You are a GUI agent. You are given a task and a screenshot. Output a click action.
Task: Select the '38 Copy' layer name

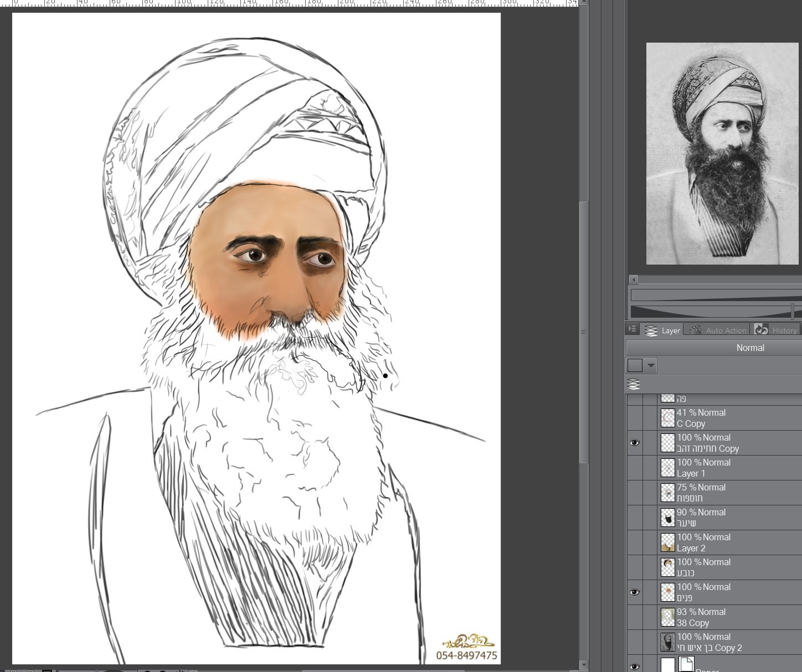(693, 623)
